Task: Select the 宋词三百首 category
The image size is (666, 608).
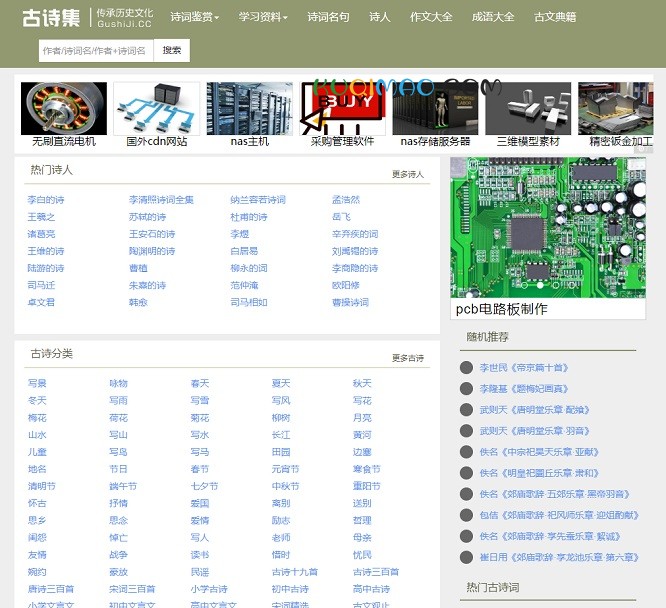Action: 133,589
